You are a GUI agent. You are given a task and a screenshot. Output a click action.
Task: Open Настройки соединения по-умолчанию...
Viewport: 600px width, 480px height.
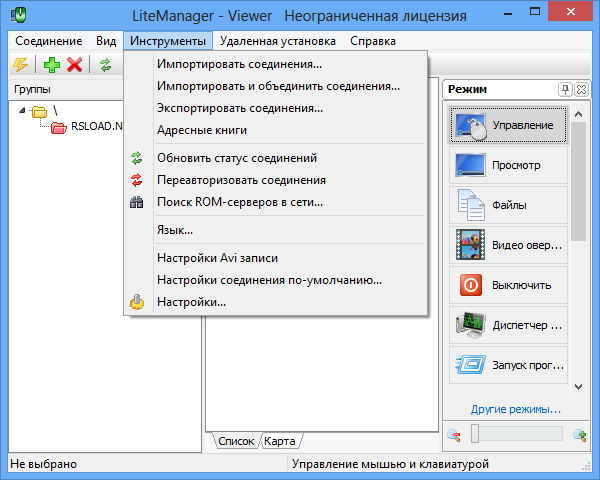pyautogui.click(x=276, y=280)
